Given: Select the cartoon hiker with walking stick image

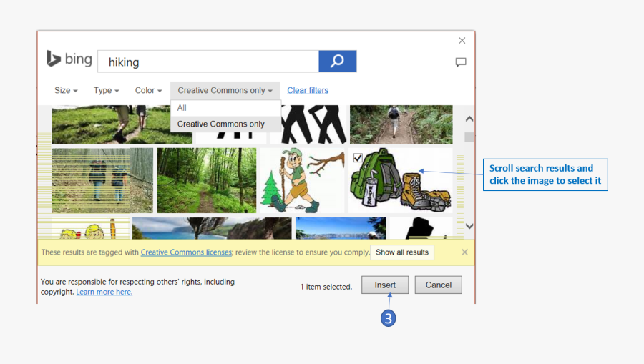Looking at the screenshot, I should 302,180.
